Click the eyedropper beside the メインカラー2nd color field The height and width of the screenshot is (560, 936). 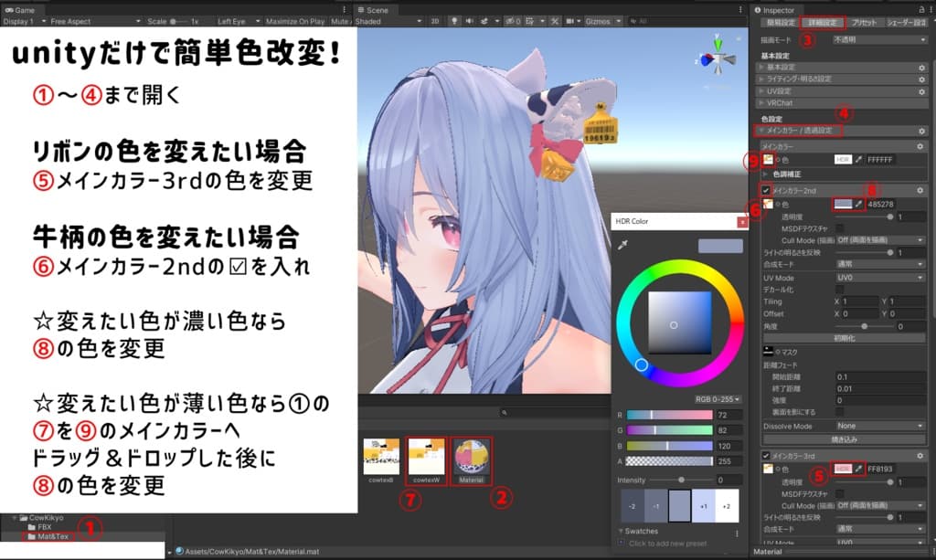(x=859, y=203)
